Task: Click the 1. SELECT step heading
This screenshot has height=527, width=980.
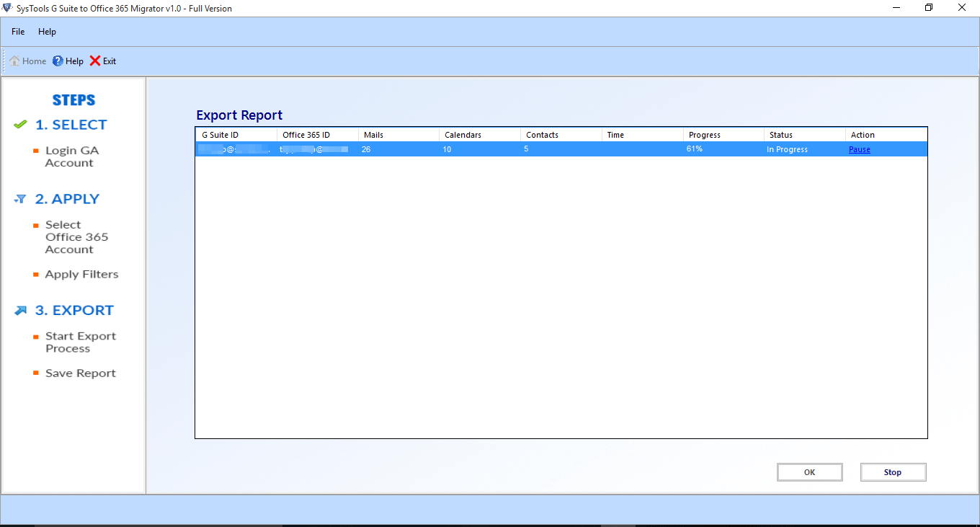Action: point(71,125)
